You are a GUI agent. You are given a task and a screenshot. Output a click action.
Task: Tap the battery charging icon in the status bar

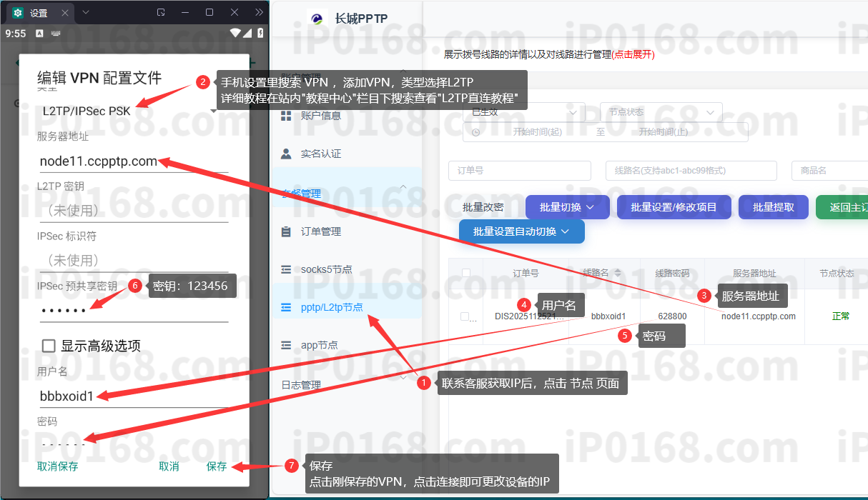(x=260, y=33)
